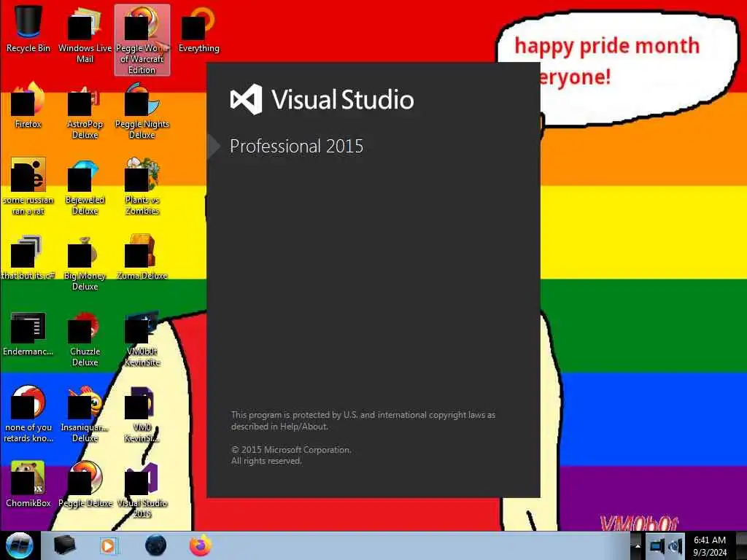Show hidden system tray icons
This screenshot has width=747, height=560.
coord(638,546)
